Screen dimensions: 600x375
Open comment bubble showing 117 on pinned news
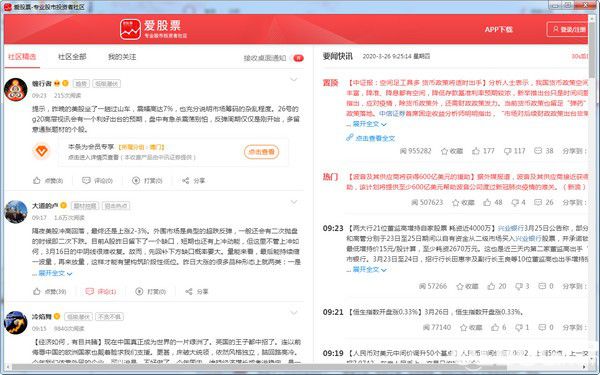tap(507, 151)
